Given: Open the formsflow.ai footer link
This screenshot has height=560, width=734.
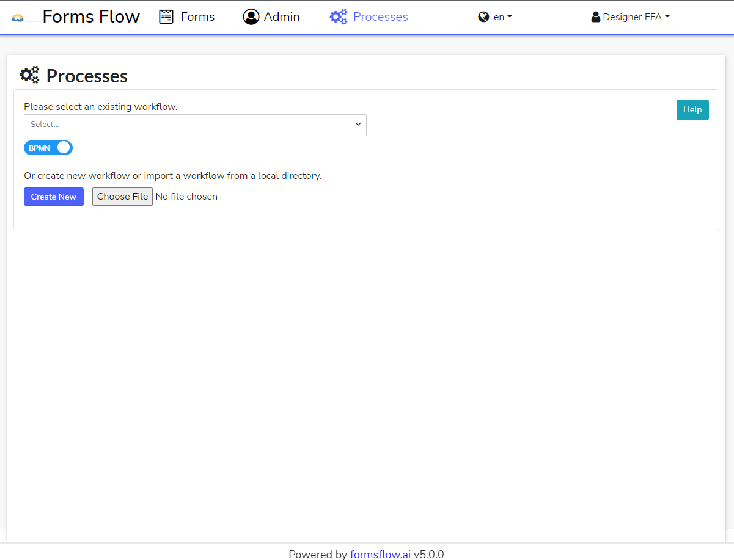Looking at the screenshot, I should (x=380, y=555).
